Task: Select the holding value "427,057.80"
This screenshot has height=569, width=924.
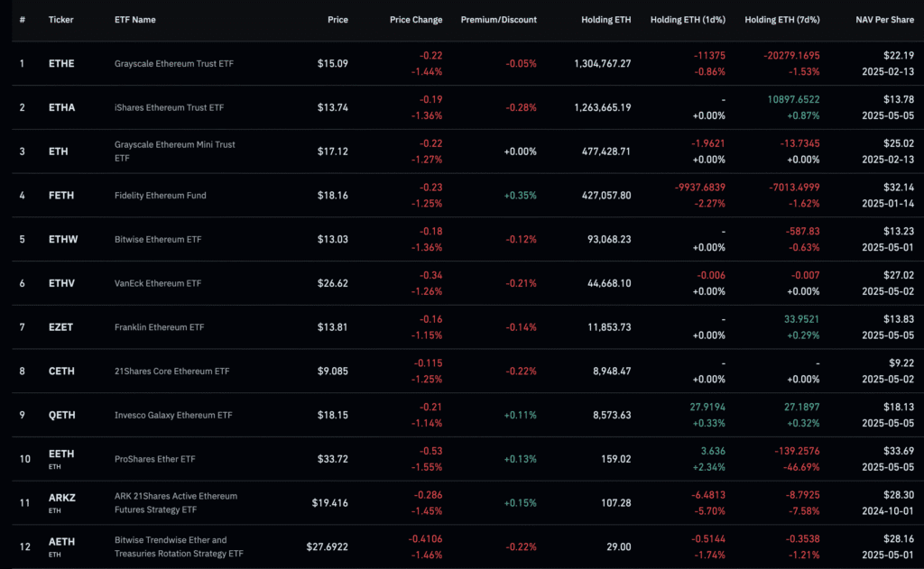Action: [606, 196]
